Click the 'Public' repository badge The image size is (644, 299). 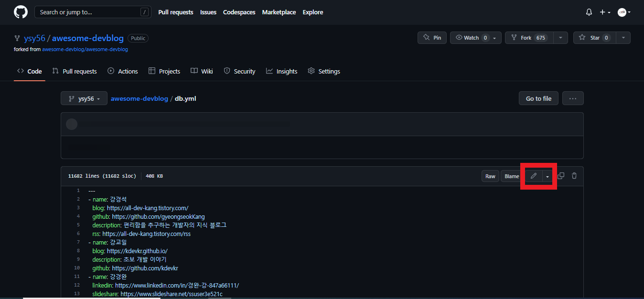[138, 38]
